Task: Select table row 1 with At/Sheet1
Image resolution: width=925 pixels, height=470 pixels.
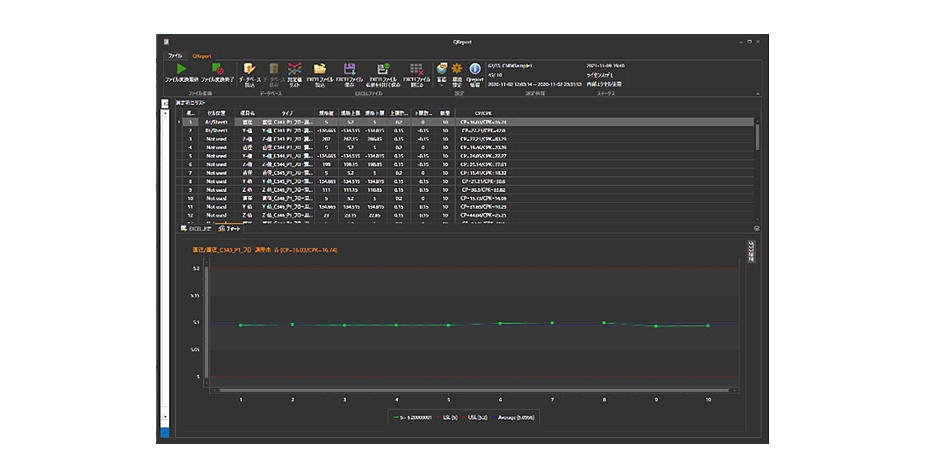Action: point(216,121)
